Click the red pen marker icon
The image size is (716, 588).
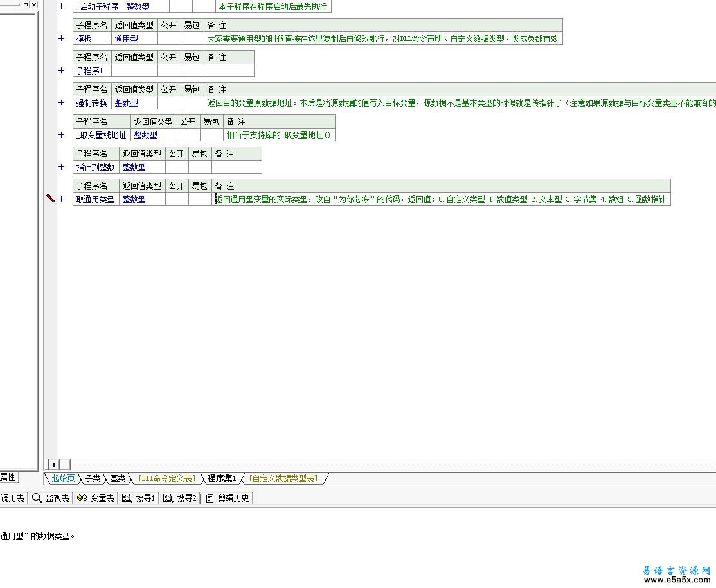pos(51,198)
